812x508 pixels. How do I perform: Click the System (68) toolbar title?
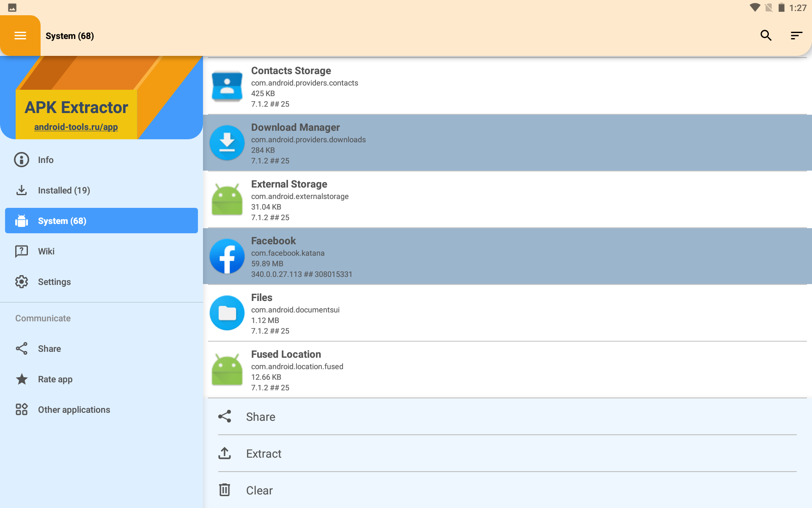70,36
